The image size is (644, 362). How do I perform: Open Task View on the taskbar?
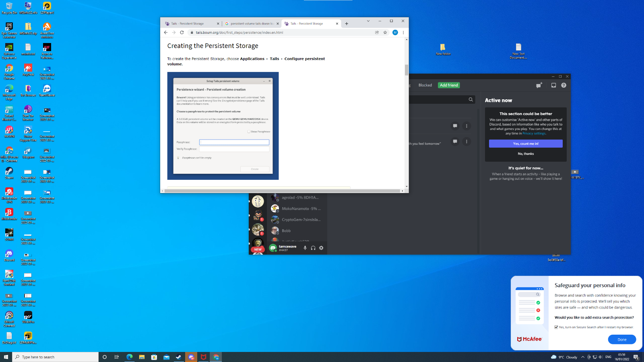click(117, 357)
